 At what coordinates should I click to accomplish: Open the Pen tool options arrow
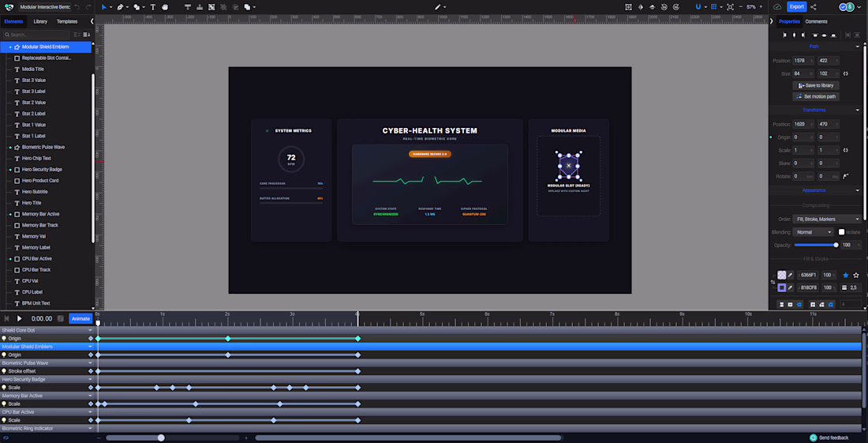point(127,8)
